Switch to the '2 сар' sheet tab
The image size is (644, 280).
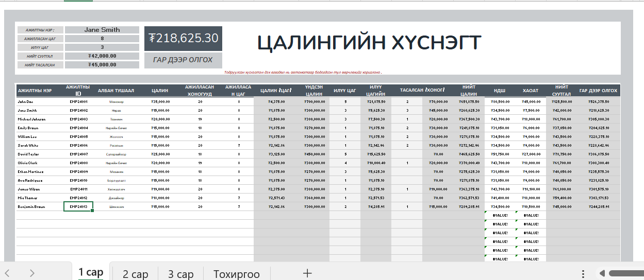pyautogui.click(x=135, y=273)
